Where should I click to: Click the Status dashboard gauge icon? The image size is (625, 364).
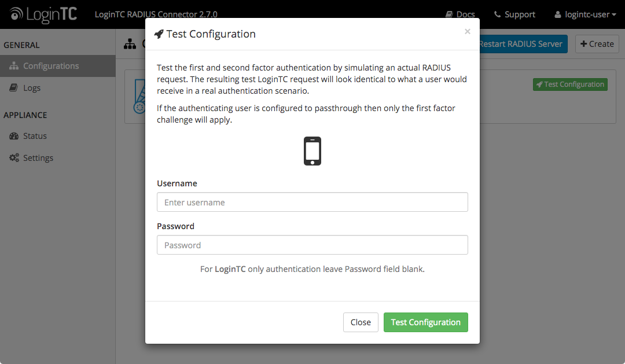tap(14, 136)
